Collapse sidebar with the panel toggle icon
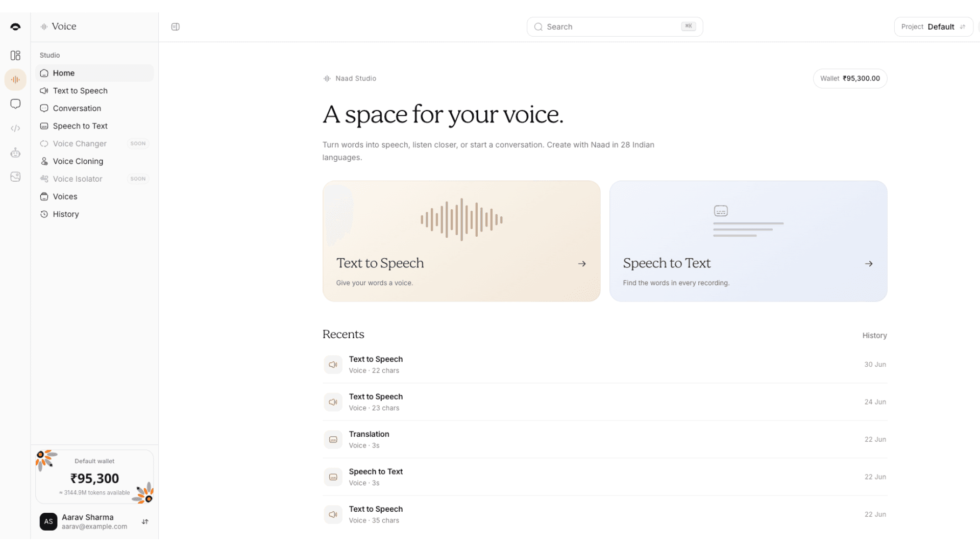Image resolution: width=980 pixels, height=551 pixels. pos(175,27)
